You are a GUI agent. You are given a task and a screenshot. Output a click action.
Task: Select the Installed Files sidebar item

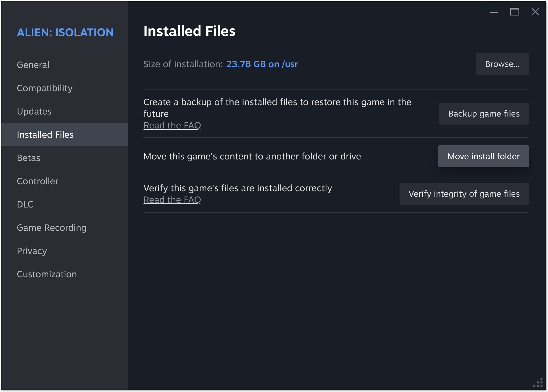45,135
